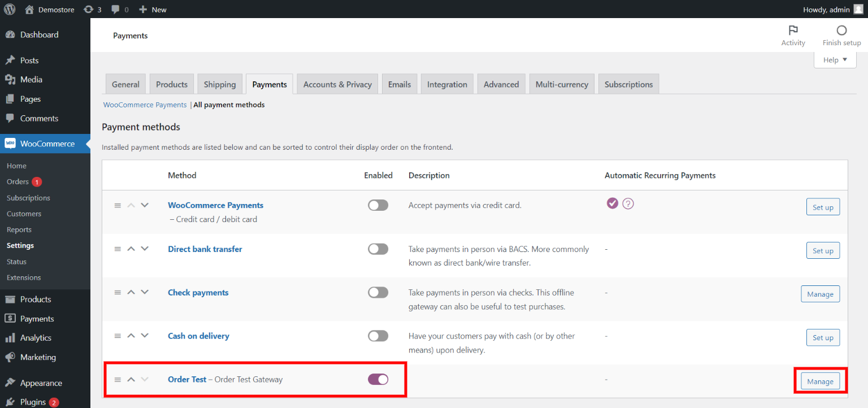Open the comments bubble icon in admin bar

(x=115, y=10)
